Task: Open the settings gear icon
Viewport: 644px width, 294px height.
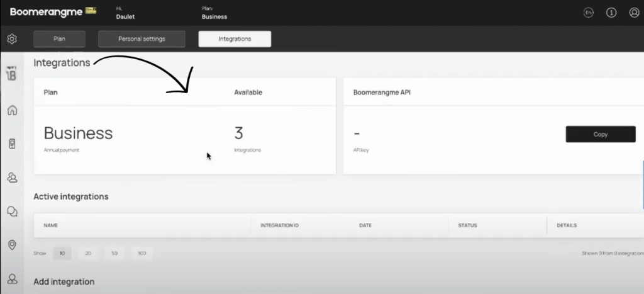Action: coord(12,39)
